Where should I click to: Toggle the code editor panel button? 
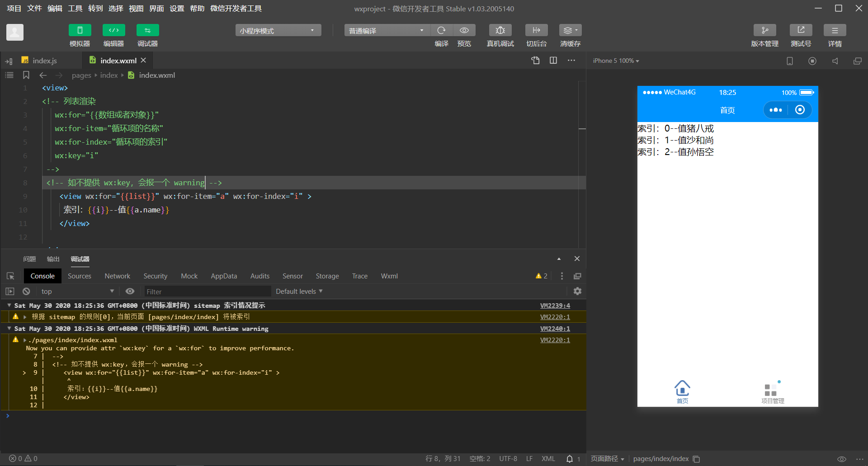pyautogui.click(x=113, y=30)
